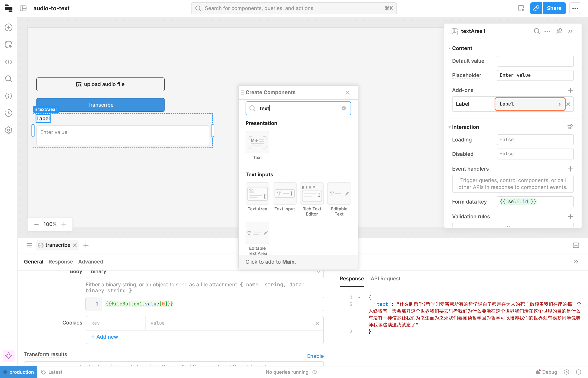Open the history clock icon in sidebar
The width and height of the screenshot is (588, 378).
8,113
